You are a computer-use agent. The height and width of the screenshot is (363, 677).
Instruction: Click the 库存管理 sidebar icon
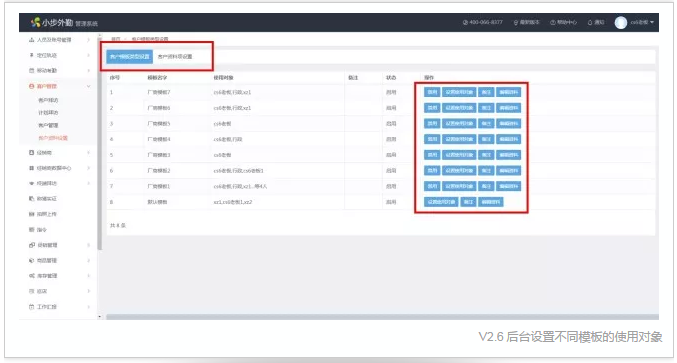click(x=31, y=276)
